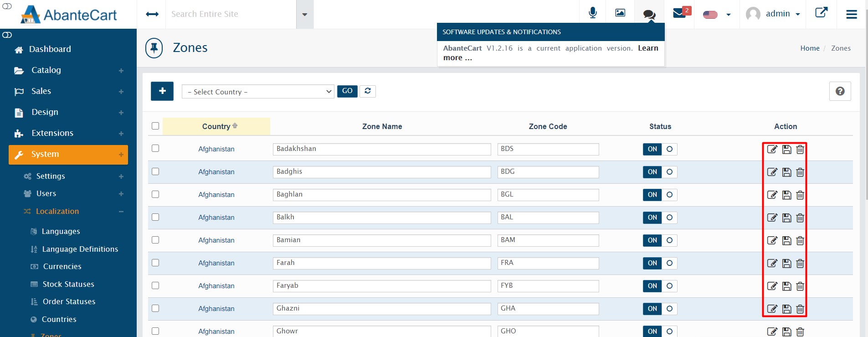Open Currencies in sidebar
The image size is (868, 337).
point(62,267)
